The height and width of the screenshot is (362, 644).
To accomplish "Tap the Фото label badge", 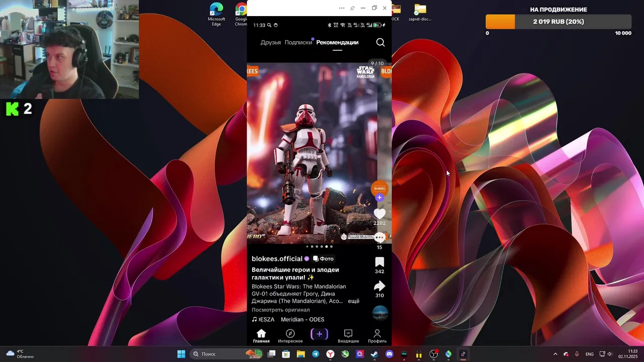I will coord(323,258).
